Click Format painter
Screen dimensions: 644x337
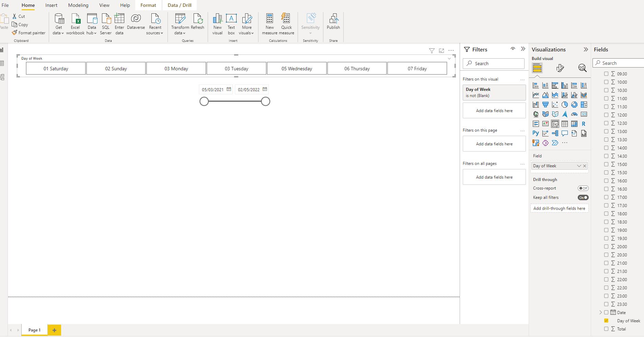[x=28, y=33]
